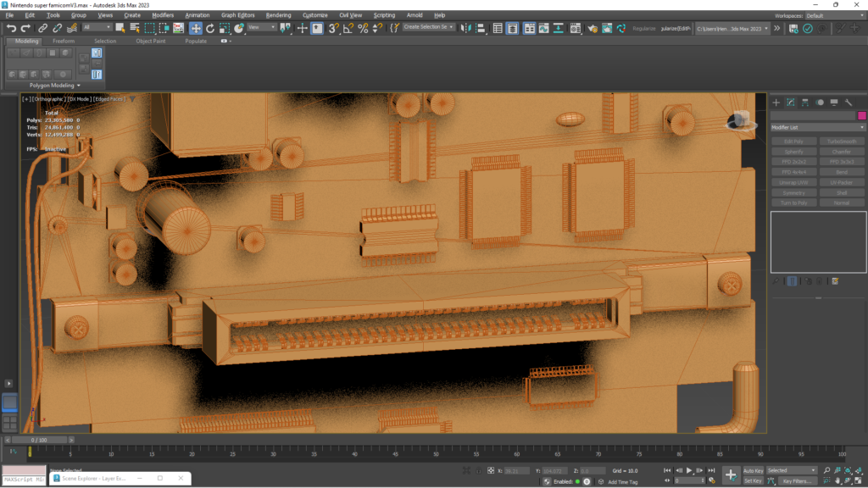The height and width of the screenshot is (488, 868).
Task: Activate the Rotate tool in the main toolbar
Action: (210, 28)
